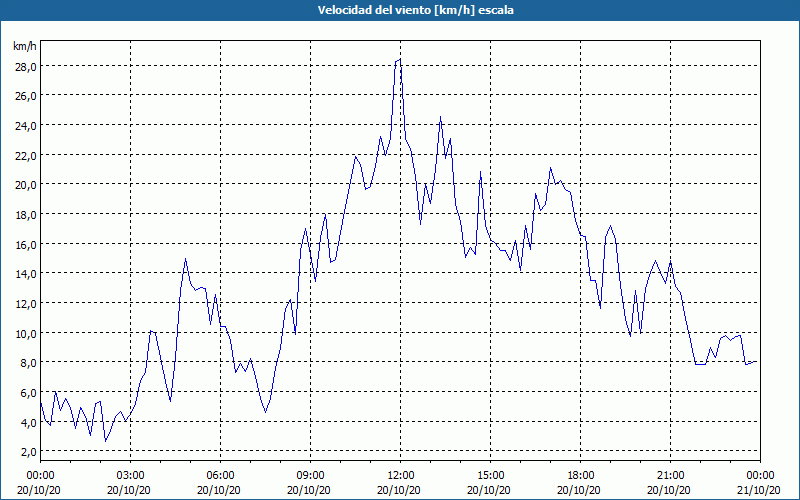Select the 10,0 y-axis label
This screenshot has height=500, width=800.
point(24,333)
